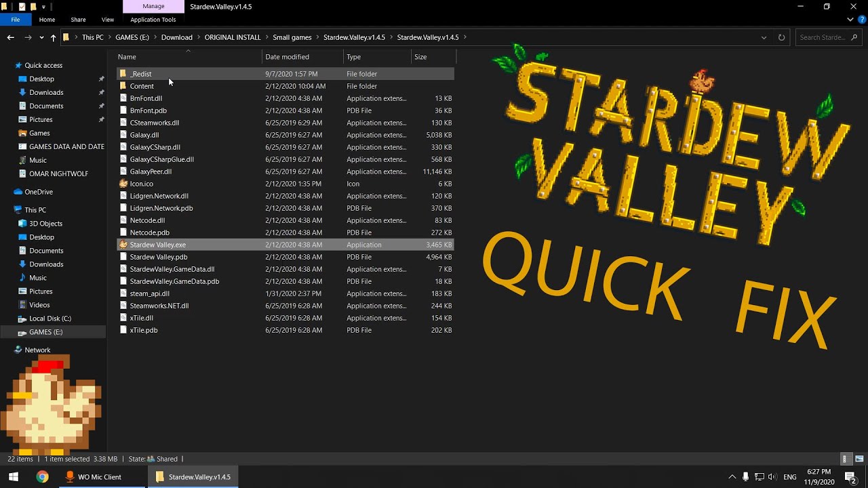The width and height of the screenshot is (868, 488).
Task: Launch Google Chrome from taskbar
Action: pos(42,476)
